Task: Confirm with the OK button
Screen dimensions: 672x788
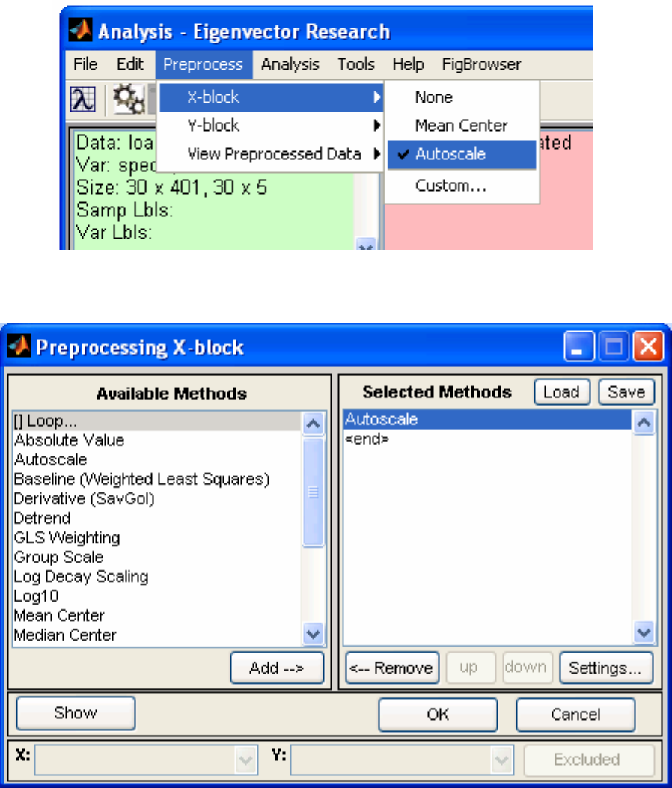Action: (x=438, y=714)
